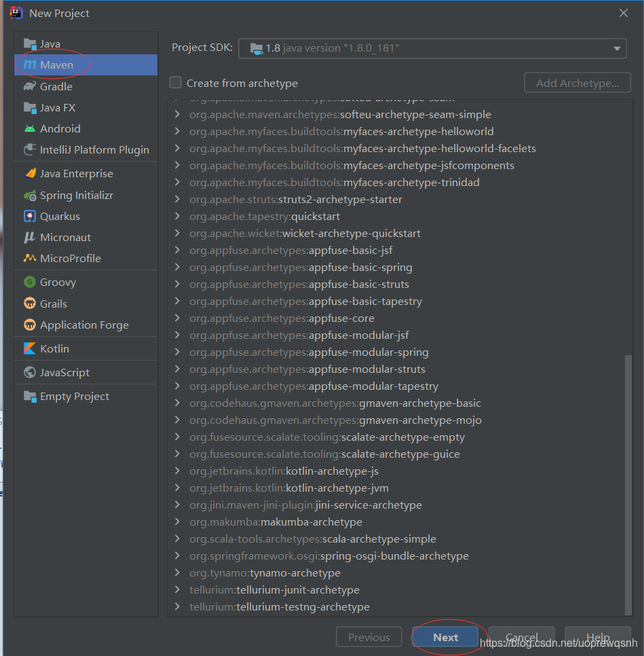
Task: Click the Android robot icon
Action: (x=30, y=128)
